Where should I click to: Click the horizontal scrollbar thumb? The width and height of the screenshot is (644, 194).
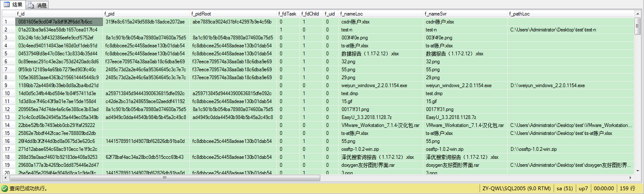pyautogui.click(x=164, y=178)
